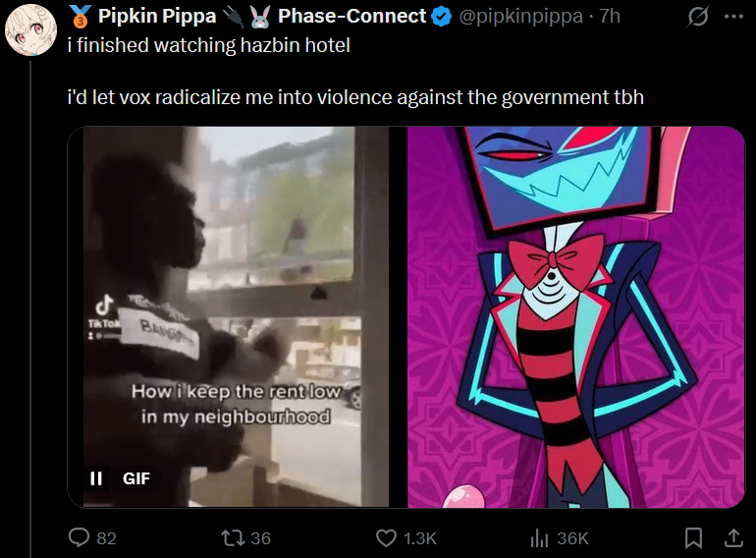The image size is (756, 558).
Task: Click the 1.3K likes count
Action: tap(419, 538)
